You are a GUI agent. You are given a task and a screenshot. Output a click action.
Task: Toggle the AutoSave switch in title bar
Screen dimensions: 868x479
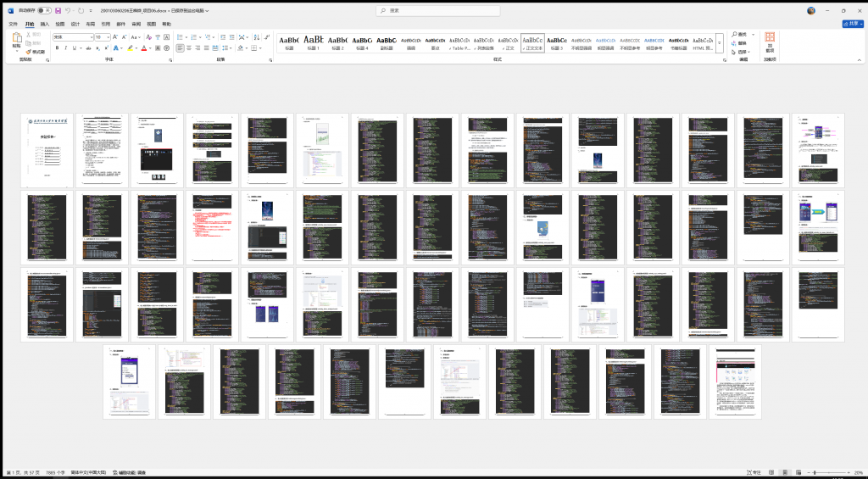point(44,10)
